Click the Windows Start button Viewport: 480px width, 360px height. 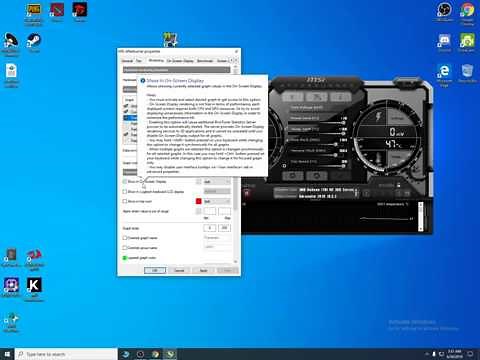click(7, 354)
